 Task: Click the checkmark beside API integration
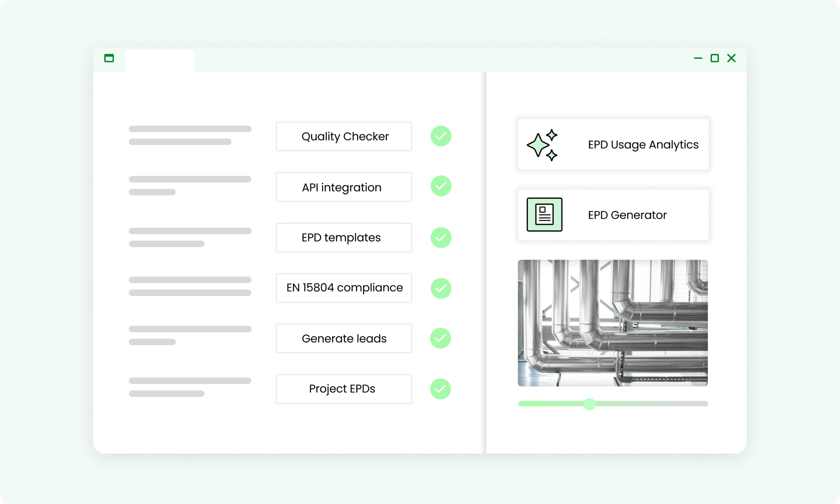[440, 187]
